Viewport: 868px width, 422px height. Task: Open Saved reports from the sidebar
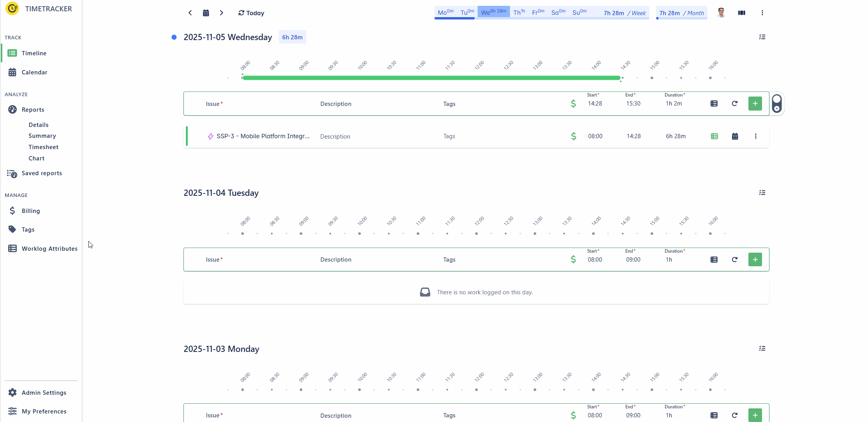[x=42, y=173]
